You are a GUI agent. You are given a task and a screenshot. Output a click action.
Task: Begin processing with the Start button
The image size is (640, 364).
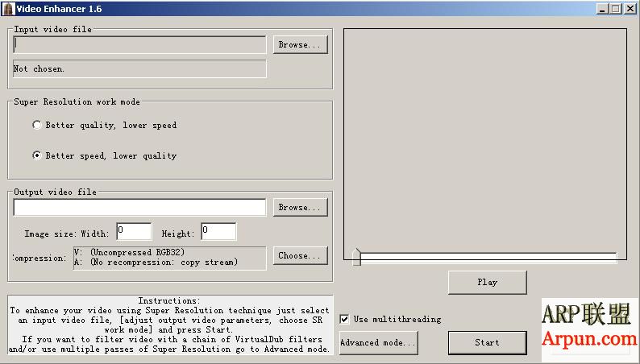tap(488, 342)
